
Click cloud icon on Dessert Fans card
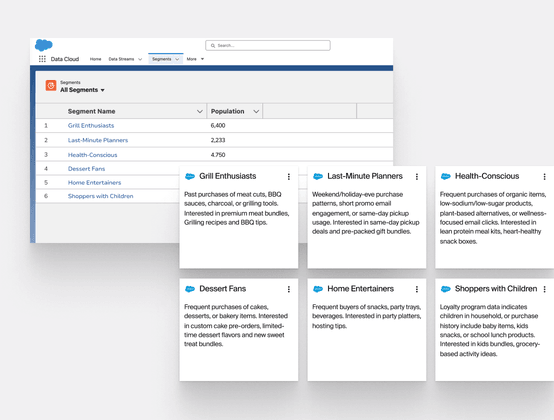click(190, 289)
